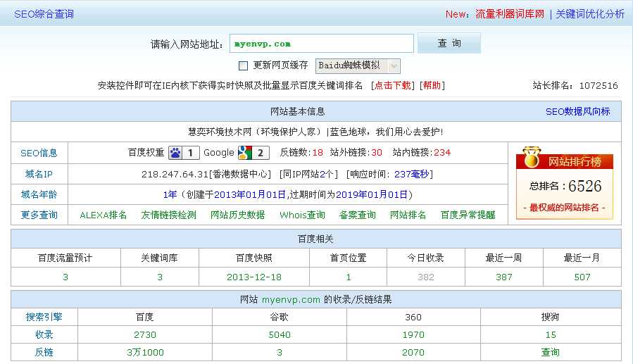Click the 域名年龄 row label

tap(39, 194)
